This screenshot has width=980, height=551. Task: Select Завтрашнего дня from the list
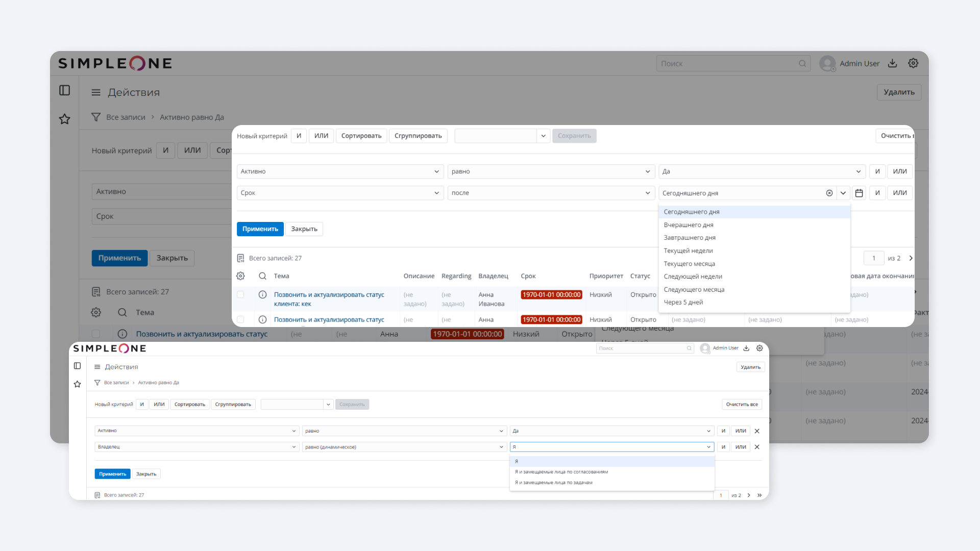coord(690,238)
